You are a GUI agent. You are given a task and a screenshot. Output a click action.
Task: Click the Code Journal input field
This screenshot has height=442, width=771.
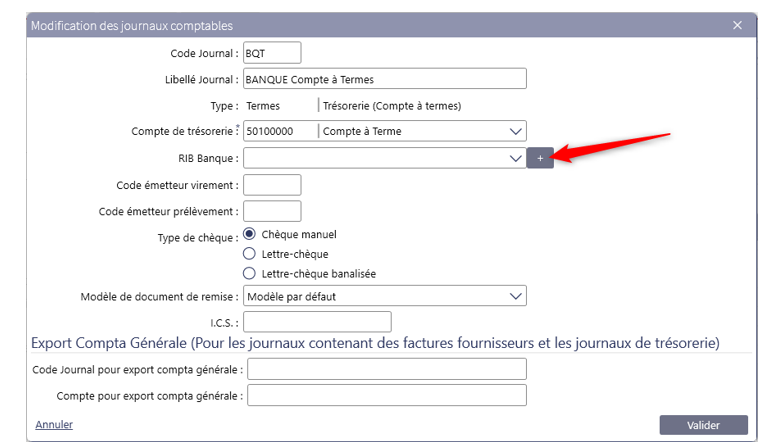pos(272,53)
